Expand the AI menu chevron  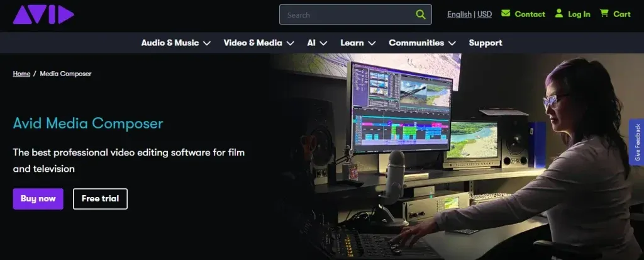(x=323, y=43)
